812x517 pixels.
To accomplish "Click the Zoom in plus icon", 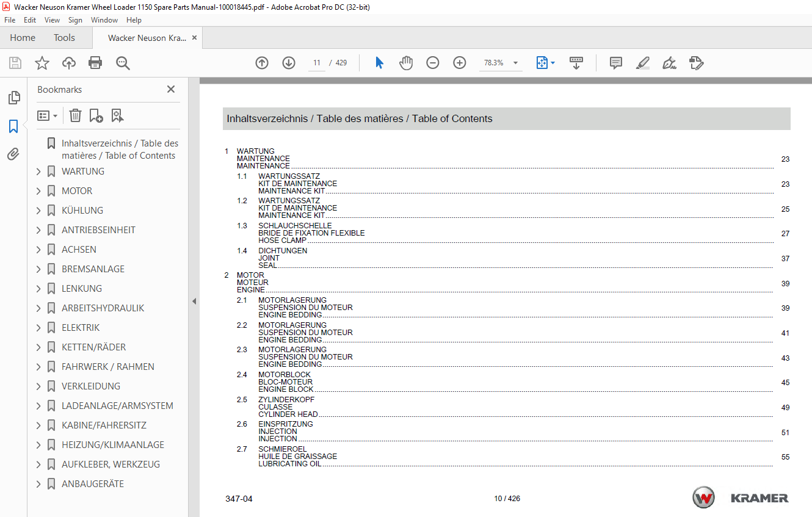I will pos(460,63).
